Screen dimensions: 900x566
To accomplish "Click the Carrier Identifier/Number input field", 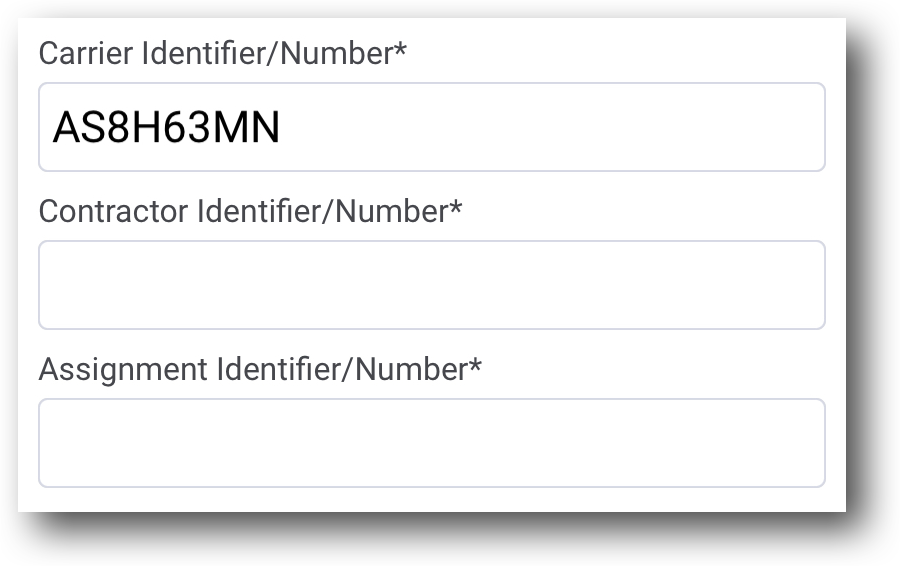I will coord(431,127).
